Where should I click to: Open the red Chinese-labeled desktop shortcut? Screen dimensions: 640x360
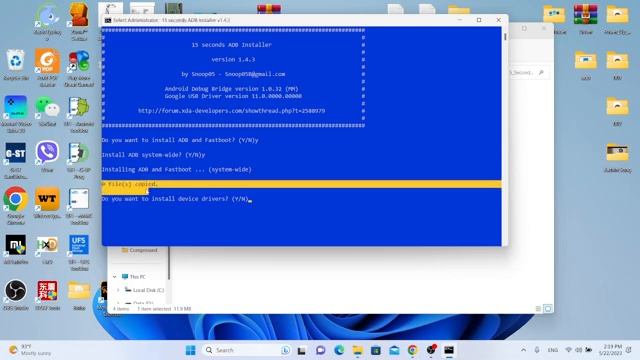(x=47, y=295)
